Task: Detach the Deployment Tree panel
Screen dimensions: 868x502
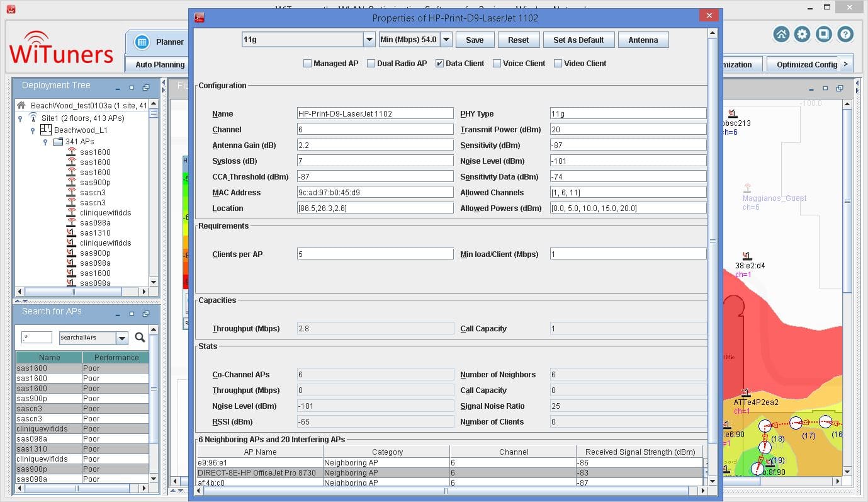Action: click(x=146, y=88)
